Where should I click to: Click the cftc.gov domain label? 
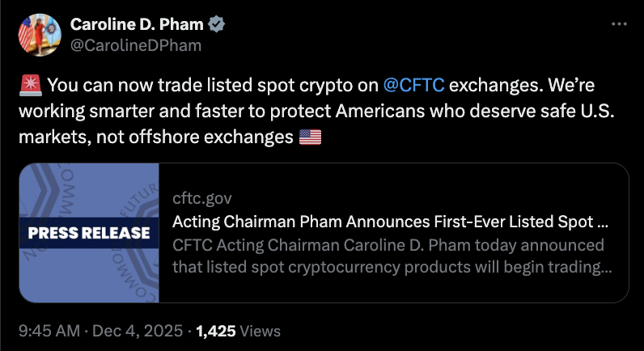point(202,198)
